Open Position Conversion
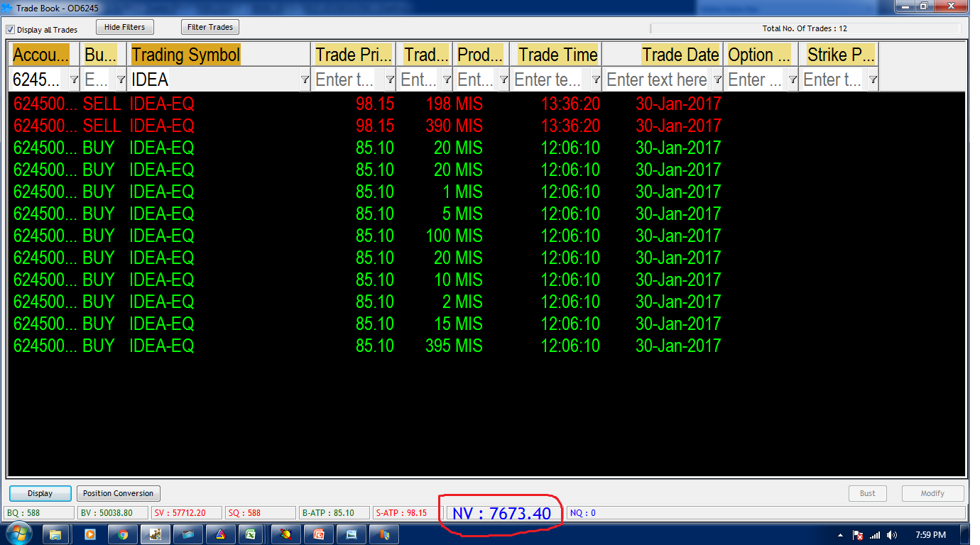 pyautogui.click(x=119, y=494)
